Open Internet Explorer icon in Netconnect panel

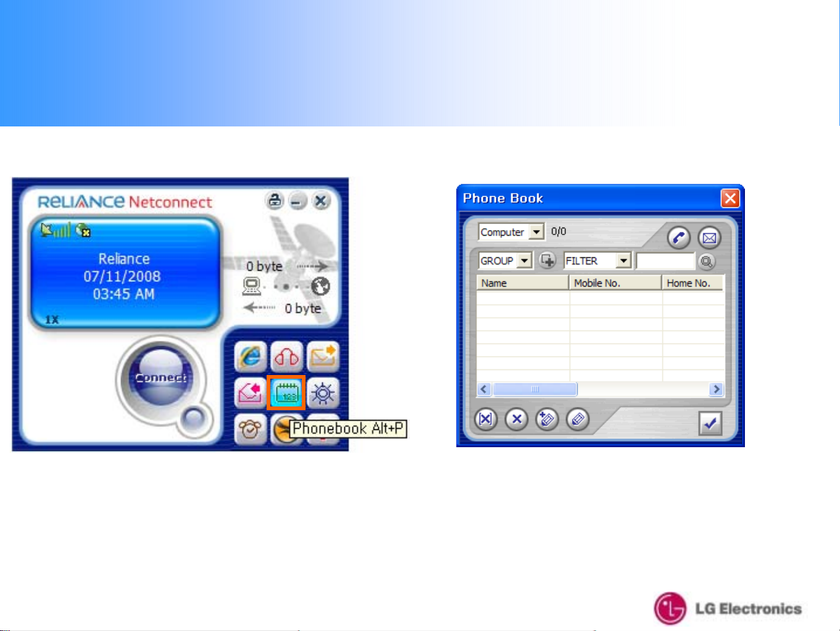click(251, 357)
